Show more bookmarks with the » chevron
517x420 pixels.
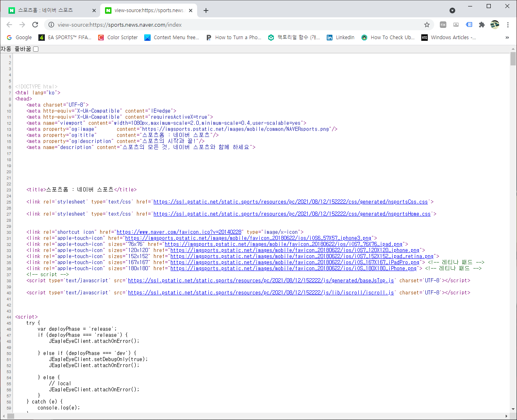tap(507, 38)
